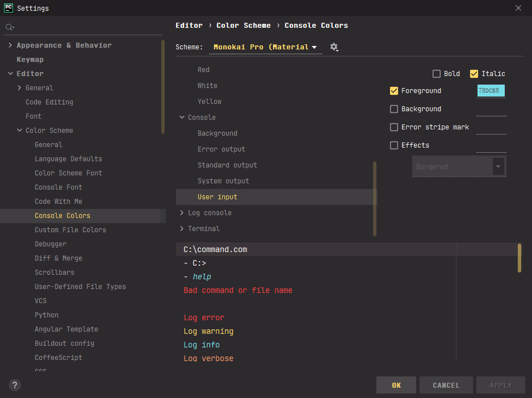This screenshot has height=398, width=532.
Task: Expand the Log console node
Action: (182, 213)
